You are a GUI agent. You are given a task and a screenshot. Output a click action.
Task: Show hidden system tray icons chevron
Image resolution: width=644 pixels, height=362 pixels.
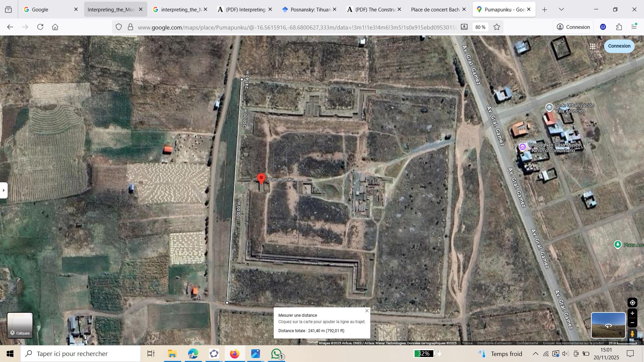point(535,354)
